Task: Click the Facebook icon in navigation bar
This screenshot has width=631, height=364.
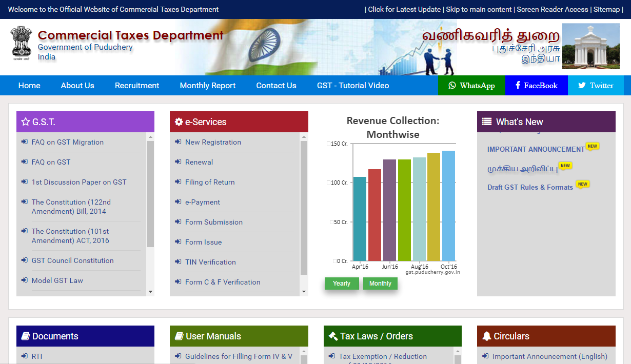Action: [x=518, y=86]
